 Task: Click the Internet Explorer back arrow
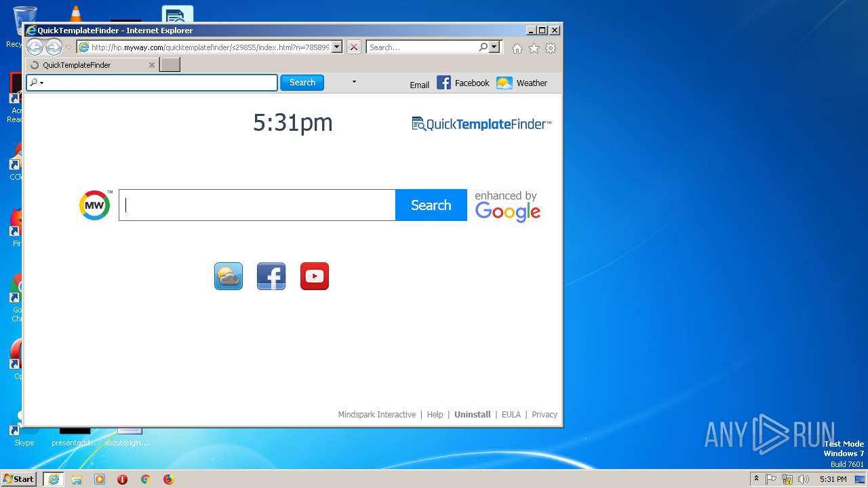pyautogui.click(x=35, y=47)
